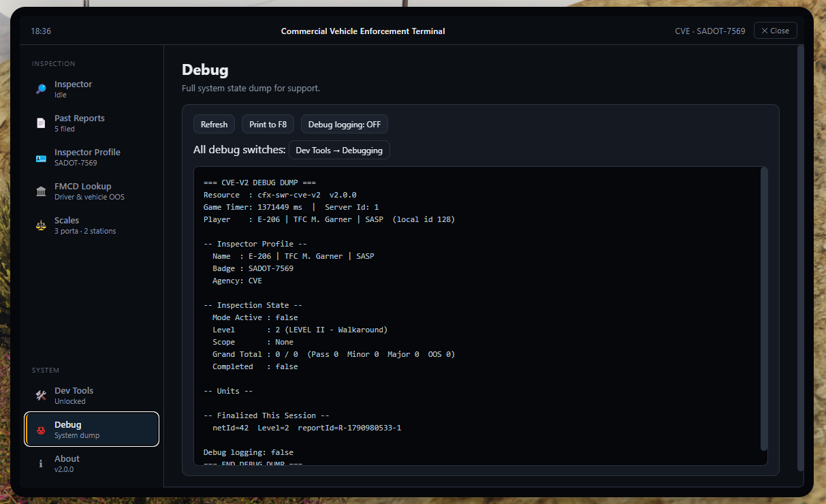Screen dimensions: 826x504
Task: Select the Scales menu entry
Action: 92,225
